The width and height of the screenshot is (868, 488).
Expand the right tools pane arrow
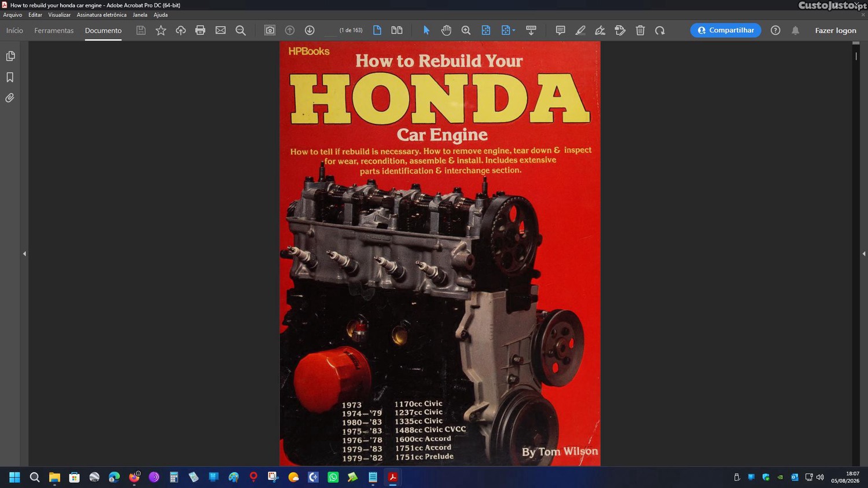(864, 254)
